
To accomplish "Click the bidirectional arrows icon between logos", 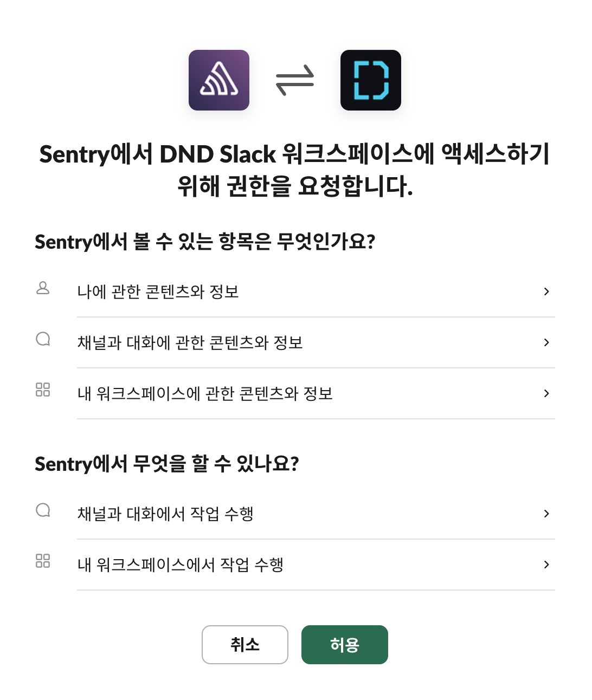I will pyautogui.click(x=295, y=80).
